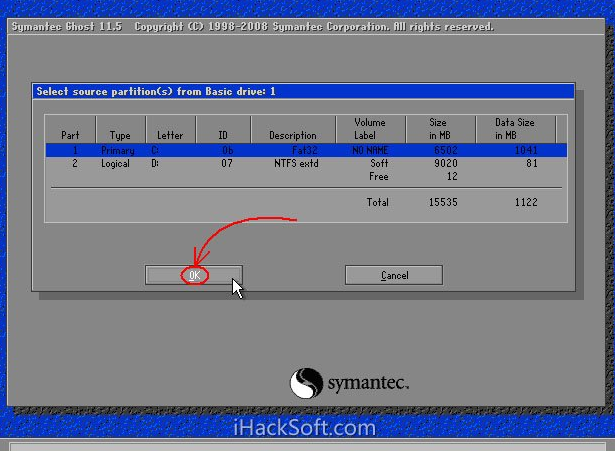Click drive letter 'C:' cell
Viewport: 615px width, 451px height.
(155, 150)
